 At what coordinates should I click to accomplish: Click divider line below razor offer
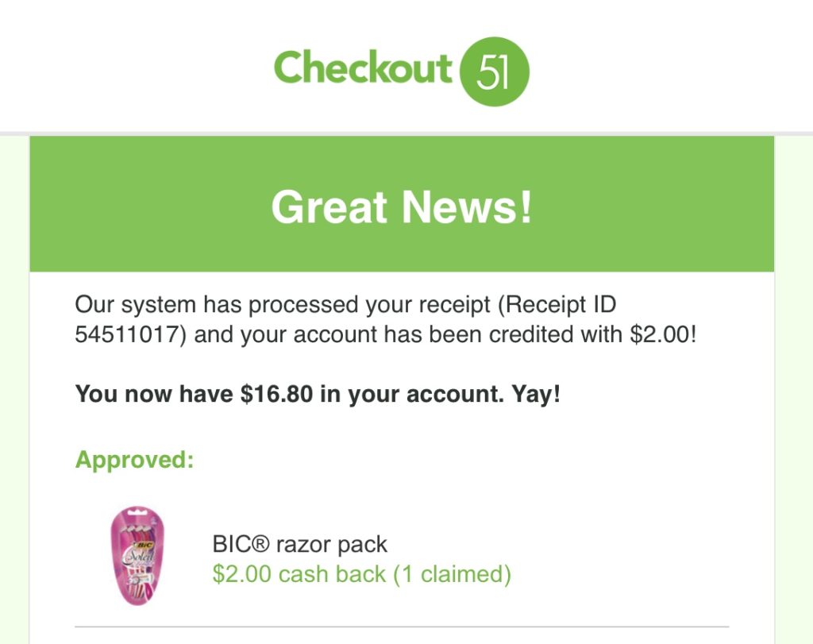point(402,627)
